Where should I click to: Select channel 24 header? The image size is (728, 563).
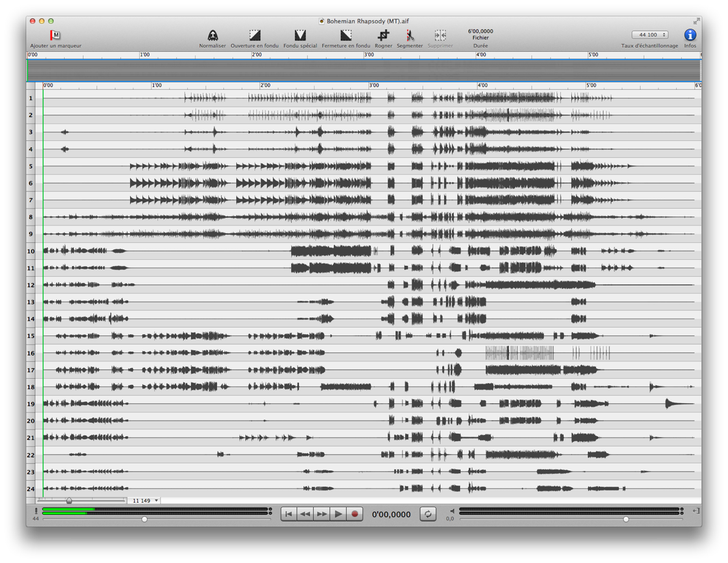31,489
